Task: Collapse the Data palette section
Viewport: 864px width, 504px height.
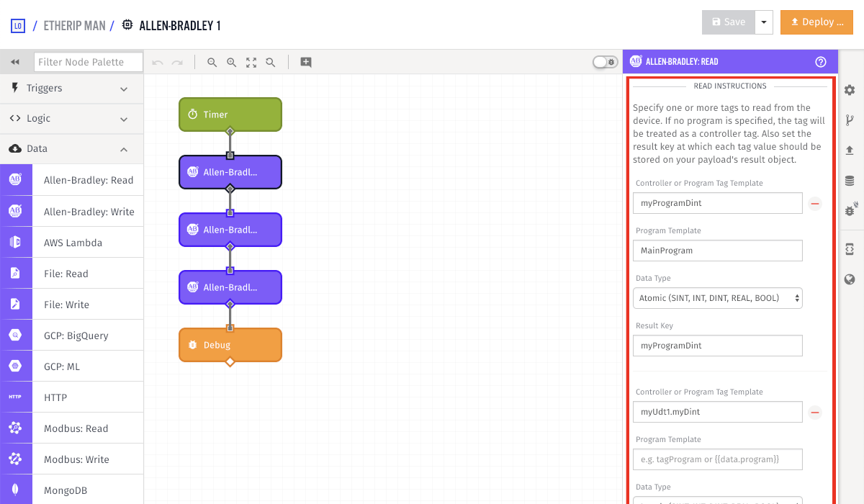Action: pos(72,148)
